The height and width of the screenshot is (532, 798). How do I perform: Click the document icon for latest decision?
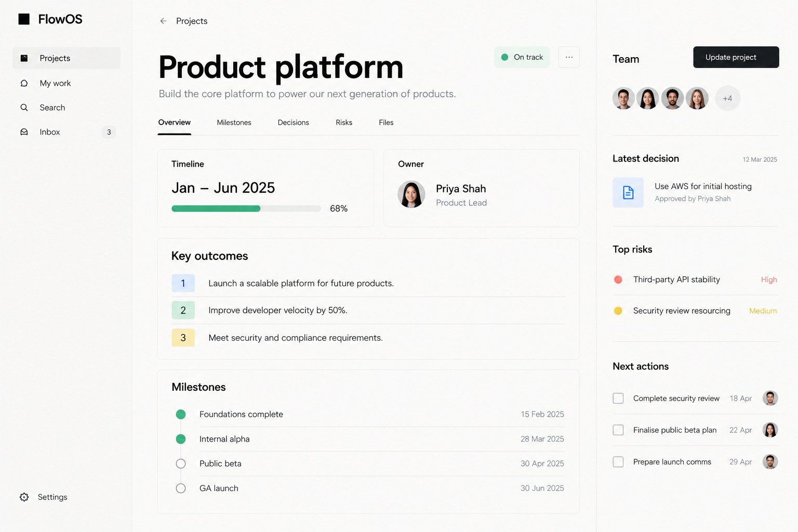coord(628,193)
